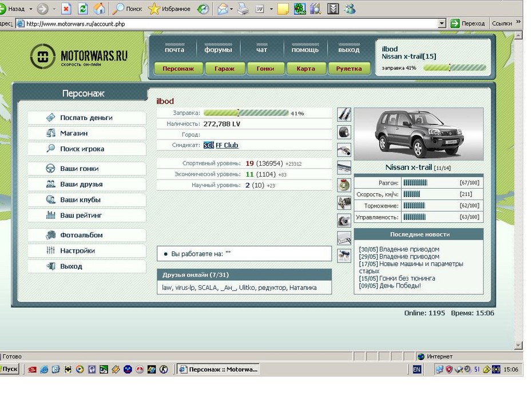Click the page scrollbar down arrow

pyautogui.click(x=518, y=345)
